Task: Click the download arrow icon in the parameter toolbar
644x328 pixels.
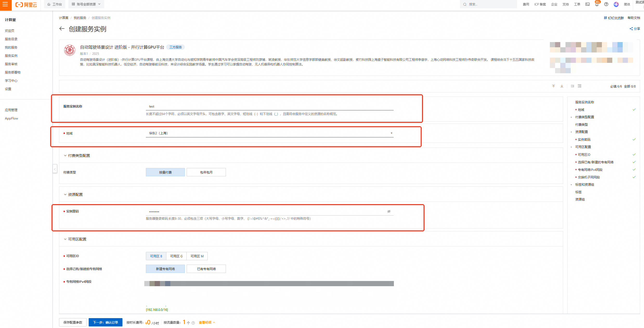Action: click(562, 86)
